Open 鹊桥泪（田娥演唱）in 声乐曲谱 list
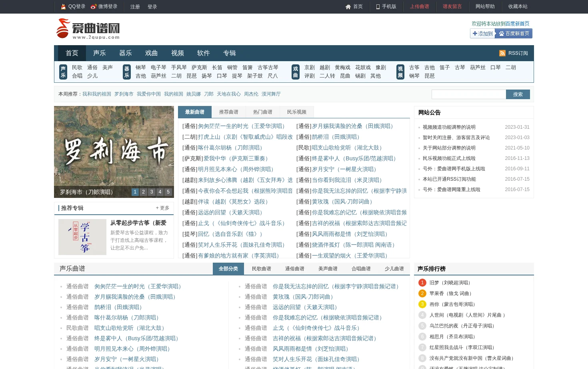The height and width of the screenshot is (369, 588). (x=119, y=307)
